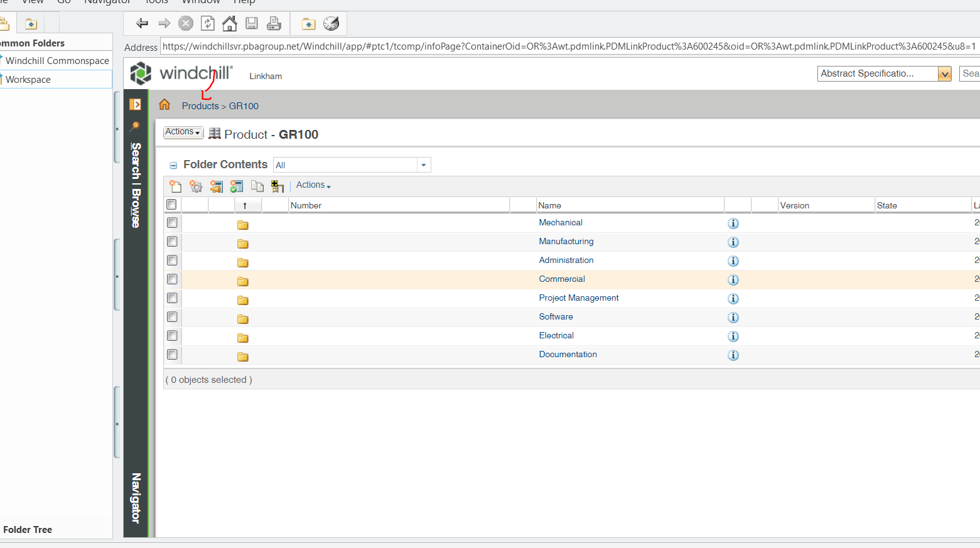Screen dimensions: 980x548
Task: Open the Folder Contents view dropdown
Action: click(x=424, y=165)
